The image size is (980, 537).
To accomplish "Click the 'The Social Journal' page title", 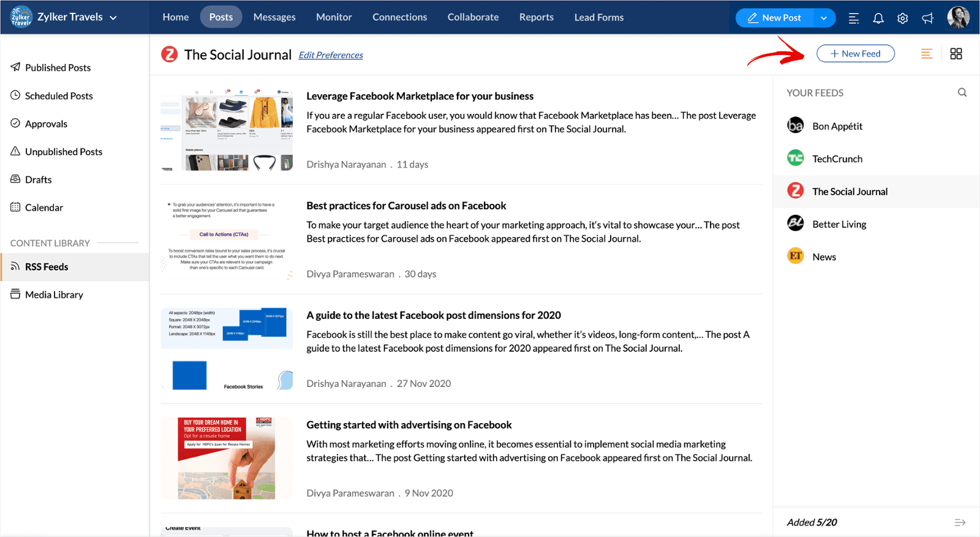I will point(238,55).
